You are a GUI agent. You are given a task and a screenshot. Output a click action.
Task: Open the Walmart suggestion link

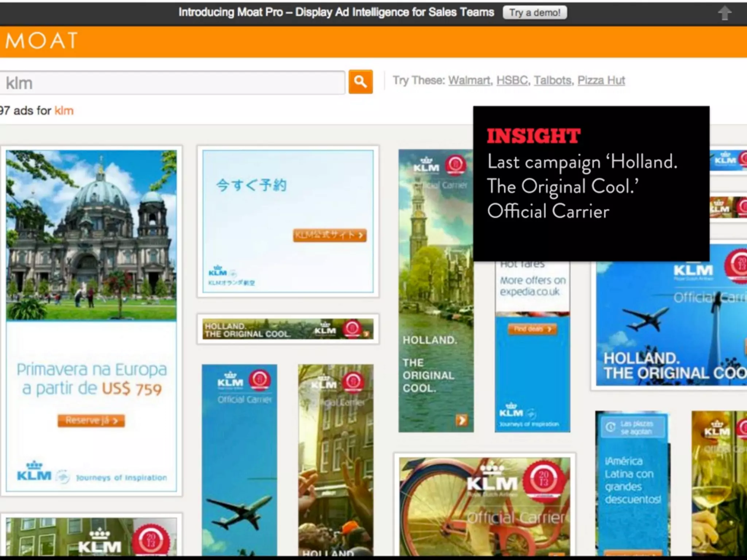pos(469,80)
